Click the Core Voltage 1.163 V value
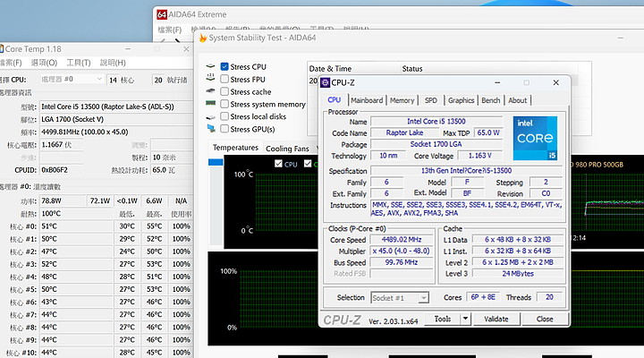 tap(479, 156)
